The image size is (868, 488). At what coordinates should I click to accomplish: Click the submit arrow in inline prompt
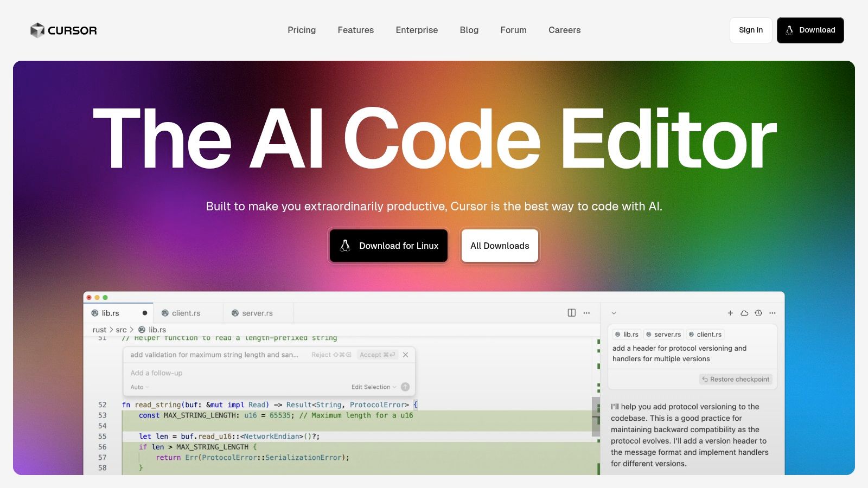(x=405, y=387)
